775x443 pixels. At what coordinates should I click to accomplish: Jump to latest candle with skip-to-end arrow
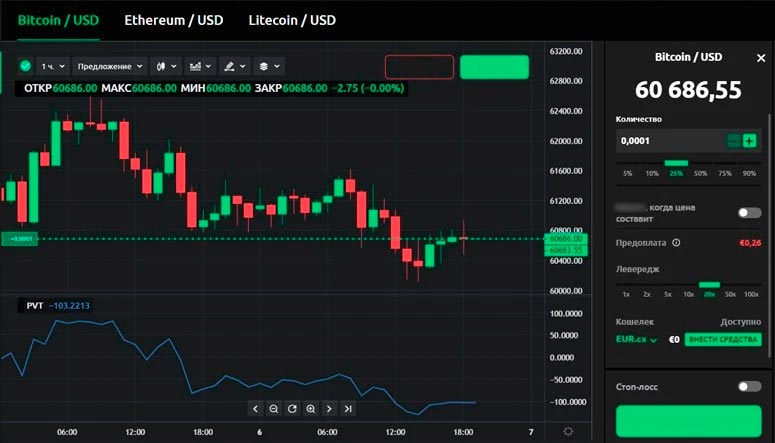point(348,409)
